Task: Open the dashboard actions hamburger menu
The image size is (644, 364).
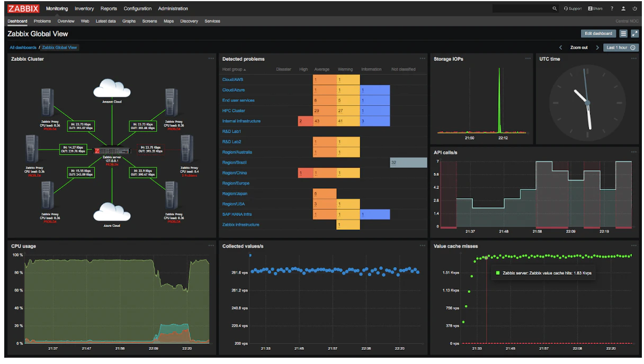Action: tap(623, 33)
